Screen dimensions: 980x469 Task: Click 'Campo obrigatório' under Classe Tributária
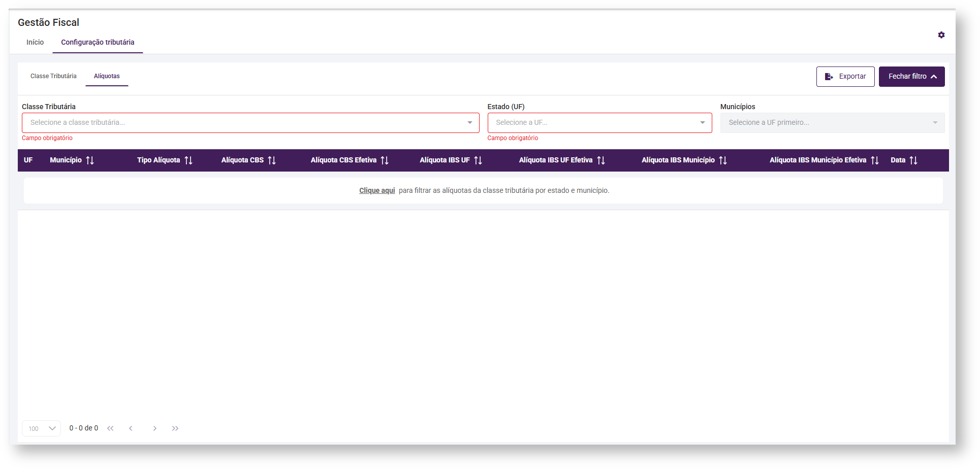[x=47, y=138]
